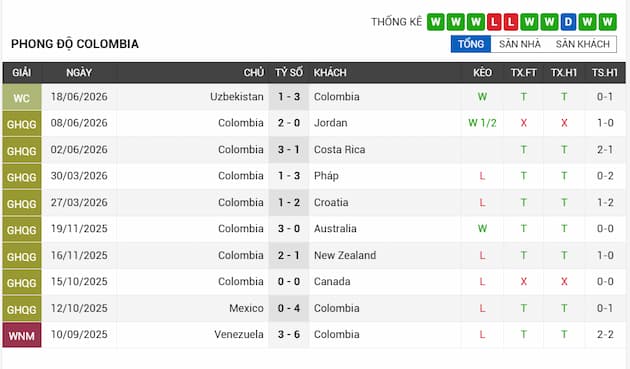Switch to SÂN NHÀ tab

click(520, 44)
